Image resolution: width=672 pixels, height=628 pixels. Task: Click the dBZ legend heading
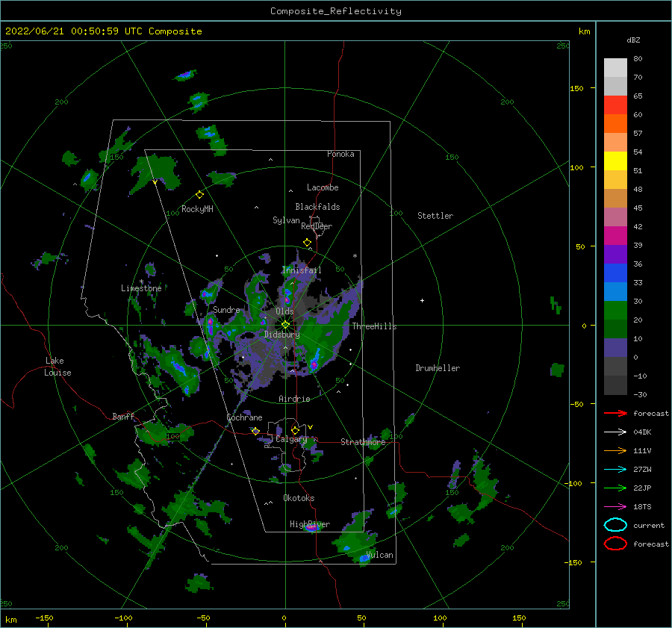[633, 40]
